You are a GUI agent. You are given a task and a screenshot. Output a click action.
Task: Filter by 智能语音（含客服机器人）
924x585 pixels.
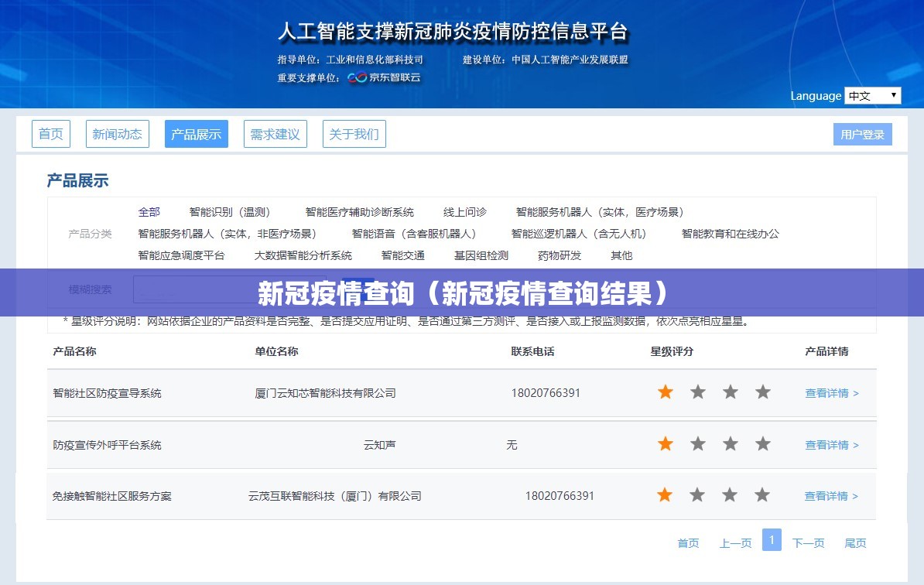tap(414, 234)
